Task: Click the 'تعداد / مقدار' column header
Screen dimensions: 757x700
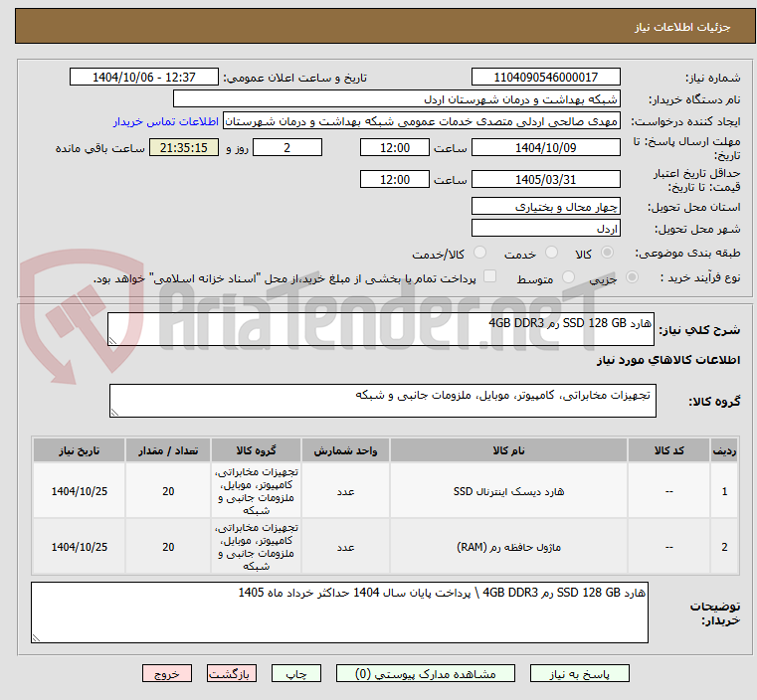Action: [168, 450]
